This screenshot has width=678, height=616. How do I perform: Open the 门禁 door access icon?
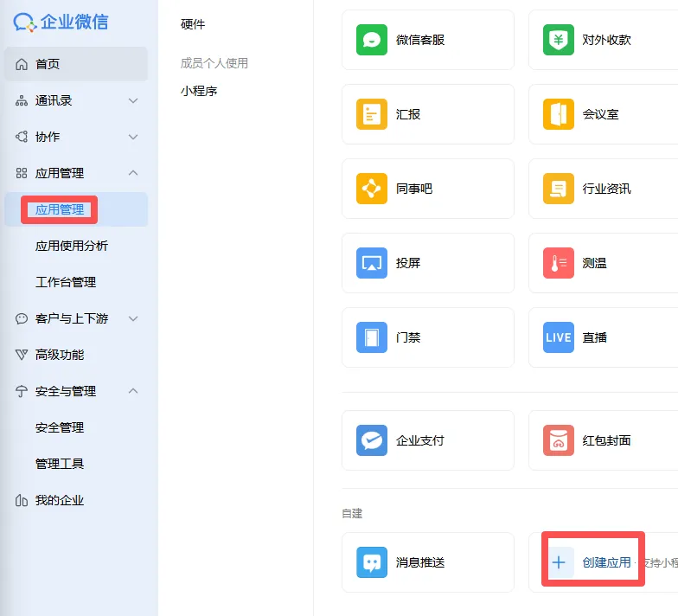[372, 337]
